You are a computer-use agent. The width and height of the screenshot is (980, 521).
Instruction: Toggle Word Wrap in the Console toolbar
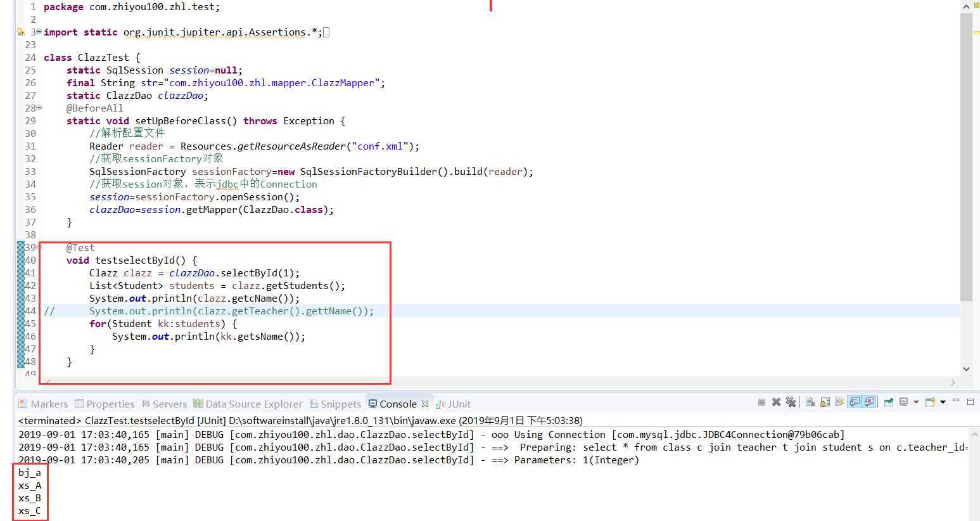point(839,402)
